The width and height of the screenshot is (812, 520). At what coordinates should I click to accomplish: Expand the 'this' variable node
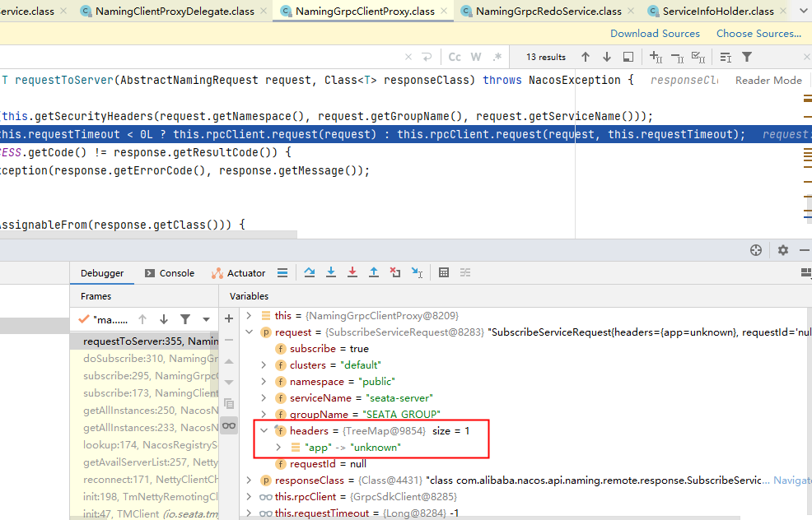[x=249, y=315]
